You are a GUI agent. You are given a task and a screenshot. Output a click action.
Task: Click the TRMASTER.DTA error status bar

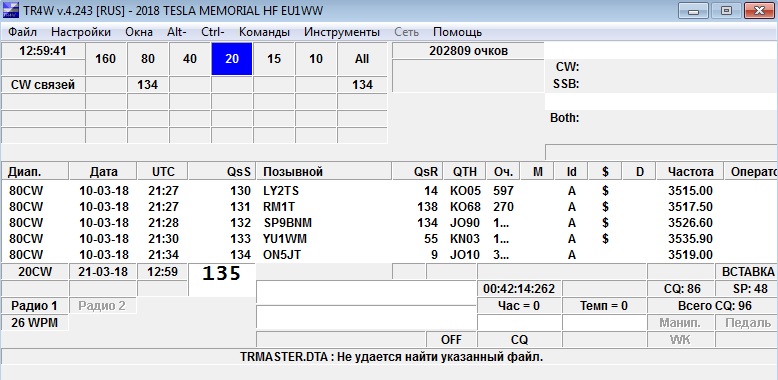pos(389,356)
